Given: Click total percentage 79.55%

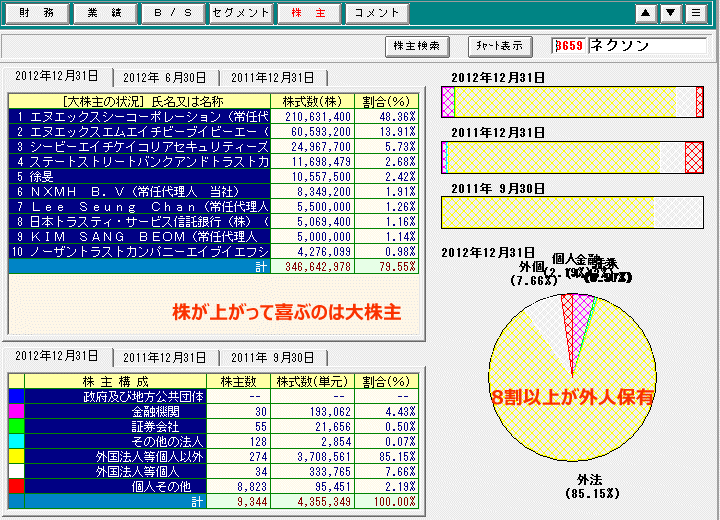Looking at the screenshot, I should point(387,267).
